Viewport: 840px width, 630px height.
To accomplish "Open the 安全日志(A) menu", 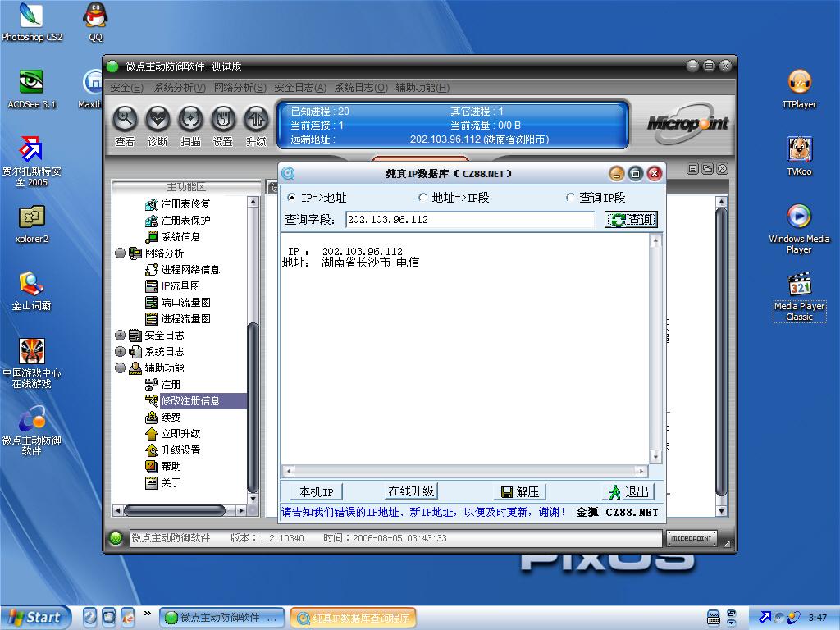I will tap(300, 87).
